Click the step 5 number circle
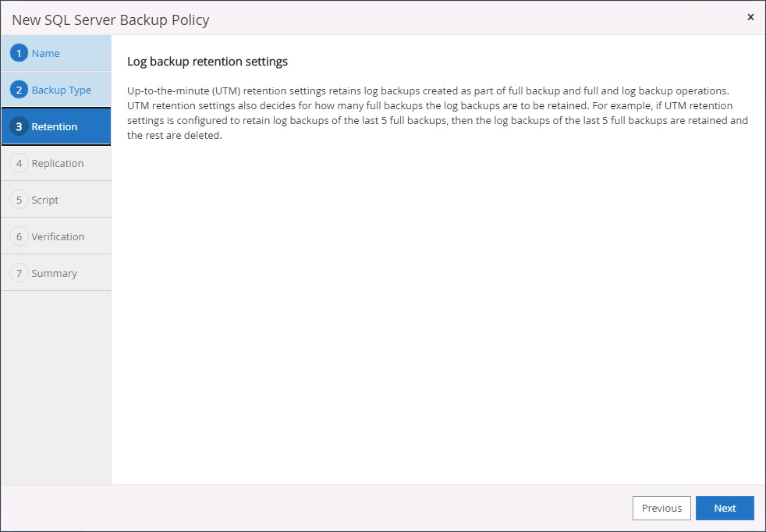 point(19,200)
